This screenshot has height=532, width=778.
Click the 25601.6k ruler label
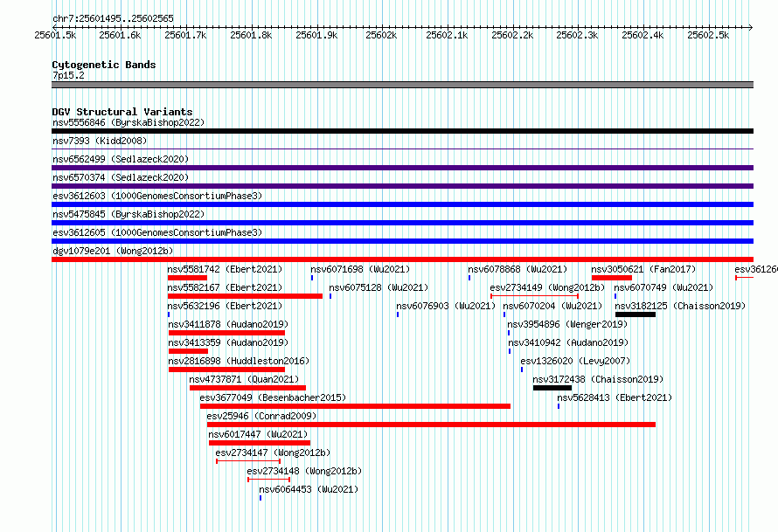120,35
